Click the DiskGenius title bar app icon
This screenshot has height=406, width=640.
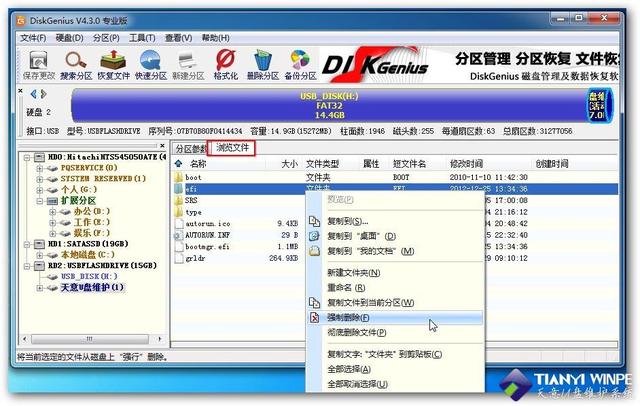[20, 20]
